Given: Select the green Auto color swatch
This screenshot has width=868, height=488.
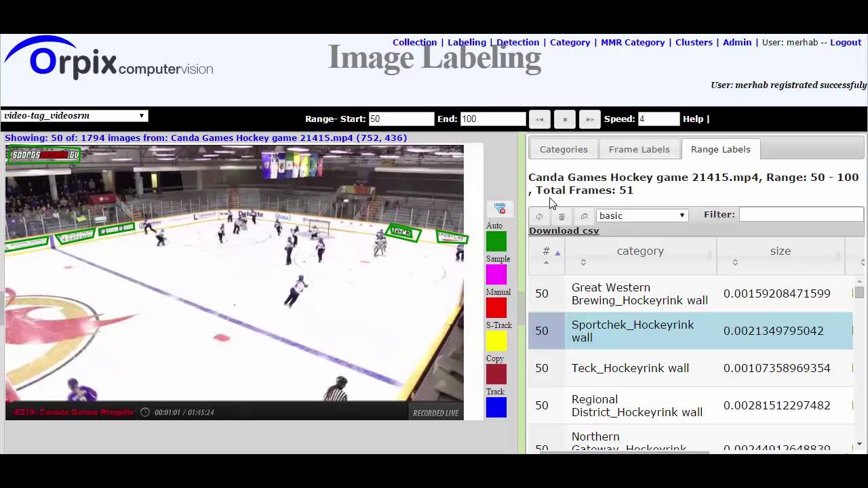Looking at the screenshot, I should (496, 241).
